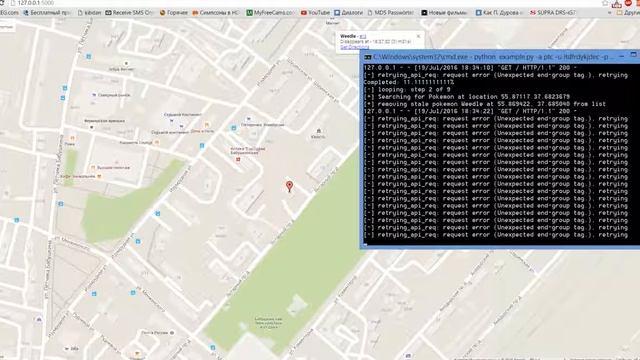The image size is (640, 360).
Task: Close the Weedle info popup
Action: pos(418,36)
